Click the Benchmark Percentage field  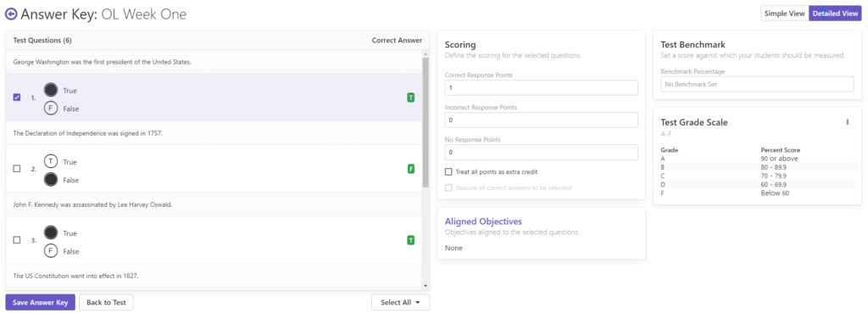(x=757, y=84)
